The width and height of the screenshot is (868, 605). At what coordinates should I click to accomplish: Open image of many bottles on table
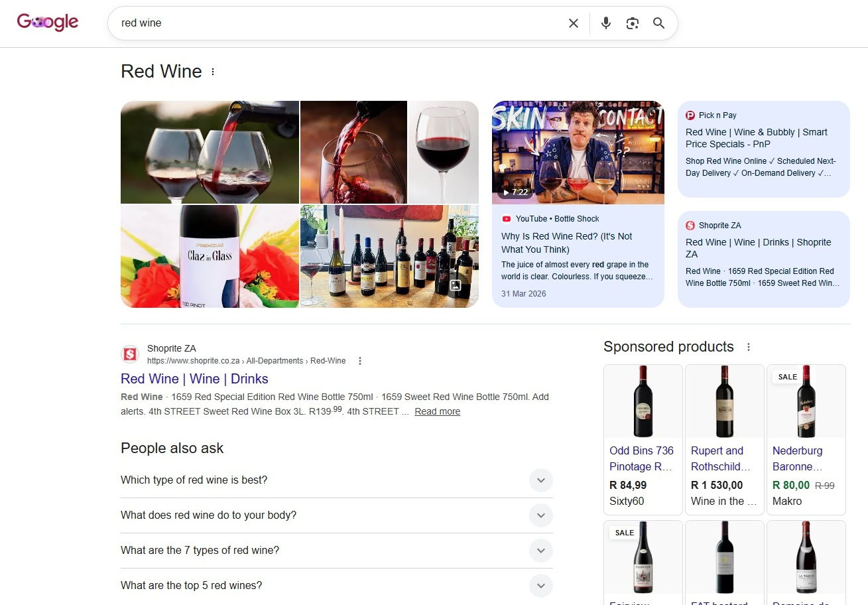389,256
